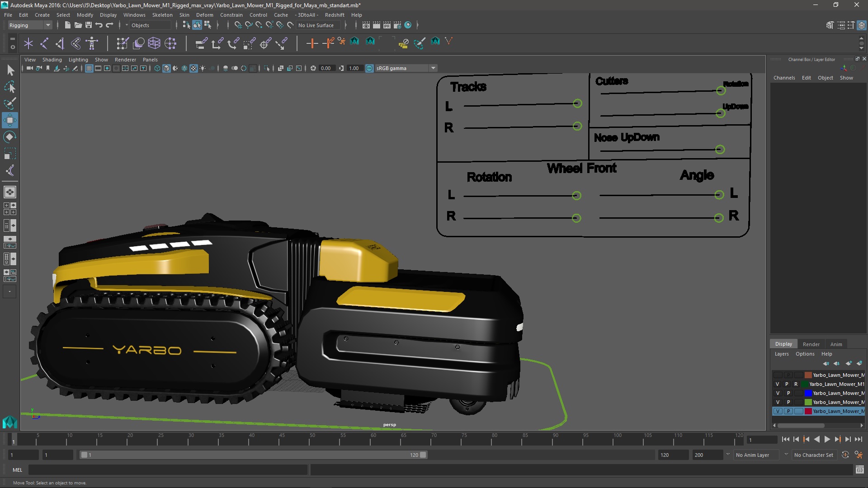Open the sRGB gamma view transform dropdown
Image resolution: width=868 pixels, height=488 pixels.
[433, 68]
